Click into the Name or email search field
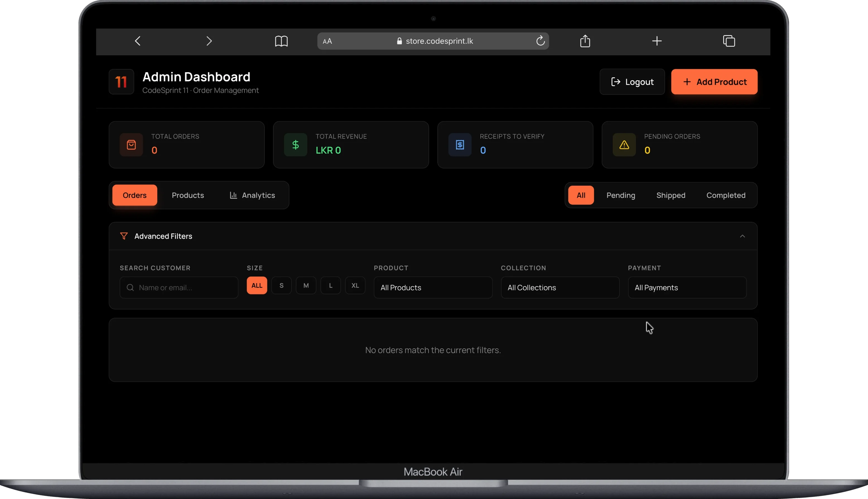Viewport: 868px width, 499px height. point(179,287)
